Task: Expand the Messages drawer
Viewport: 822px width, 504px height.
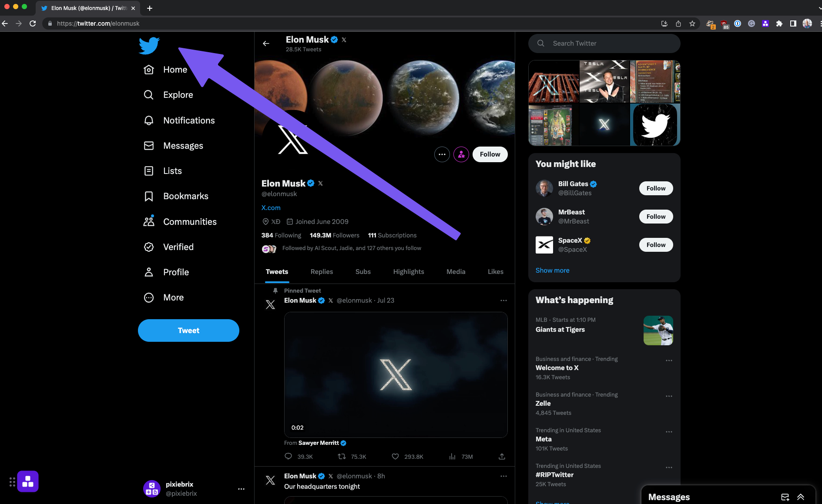Action: [x=801, y=497]
